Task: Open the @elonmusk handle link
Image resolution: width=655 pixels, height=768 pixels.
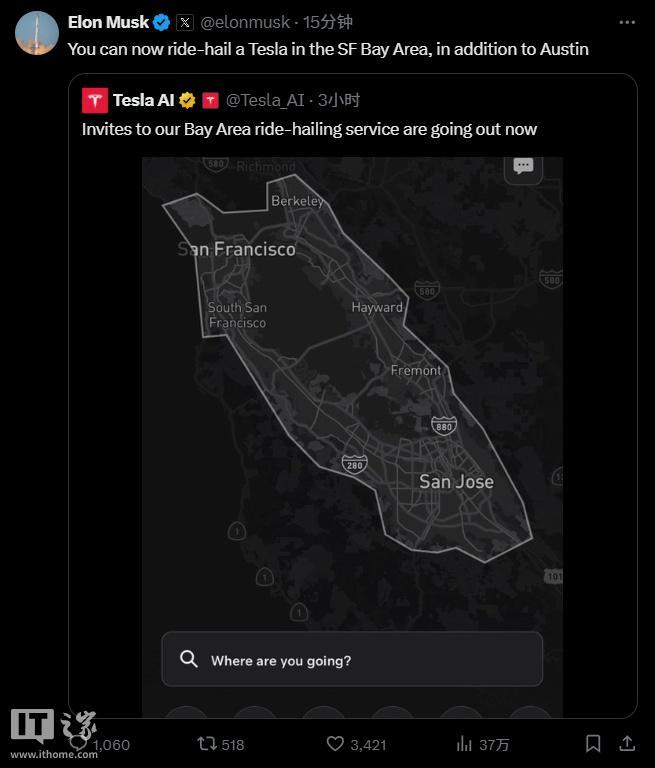Action: (245, 23)
